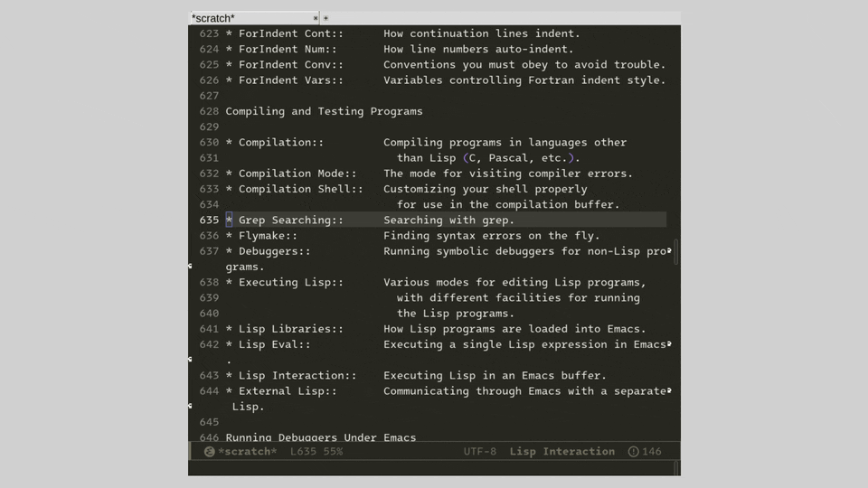Click the *scratch* buffer name in mode line
The width and height of the screenshot is (868, 488).
(248, 452)
